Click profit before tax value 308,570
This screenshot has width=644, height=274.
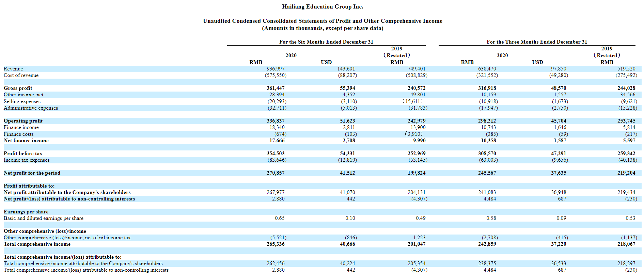[x=487, y=154]
